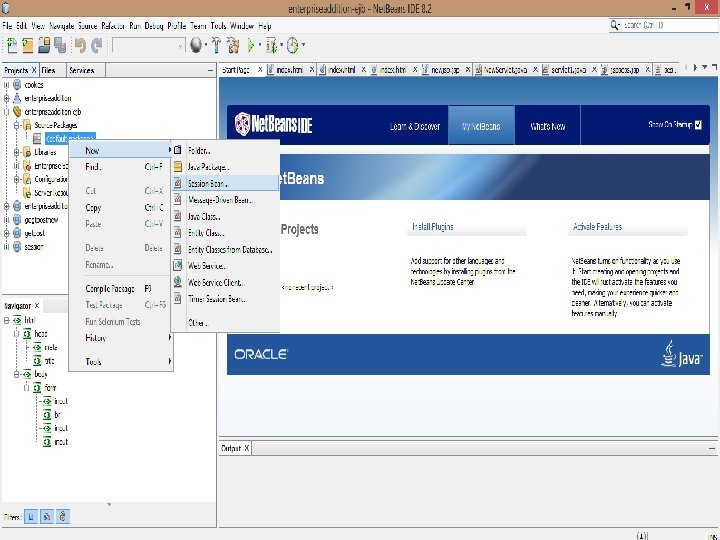
Task: Click the New Project toolbar icon
Action: click(28, 45)
